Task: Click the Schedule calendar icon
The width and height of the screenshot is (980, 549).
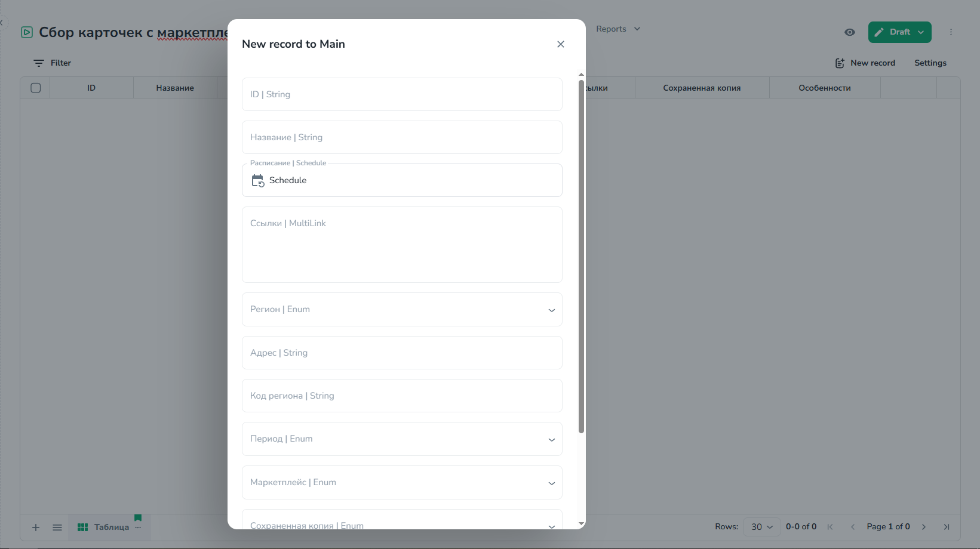Action: (257, 181)
